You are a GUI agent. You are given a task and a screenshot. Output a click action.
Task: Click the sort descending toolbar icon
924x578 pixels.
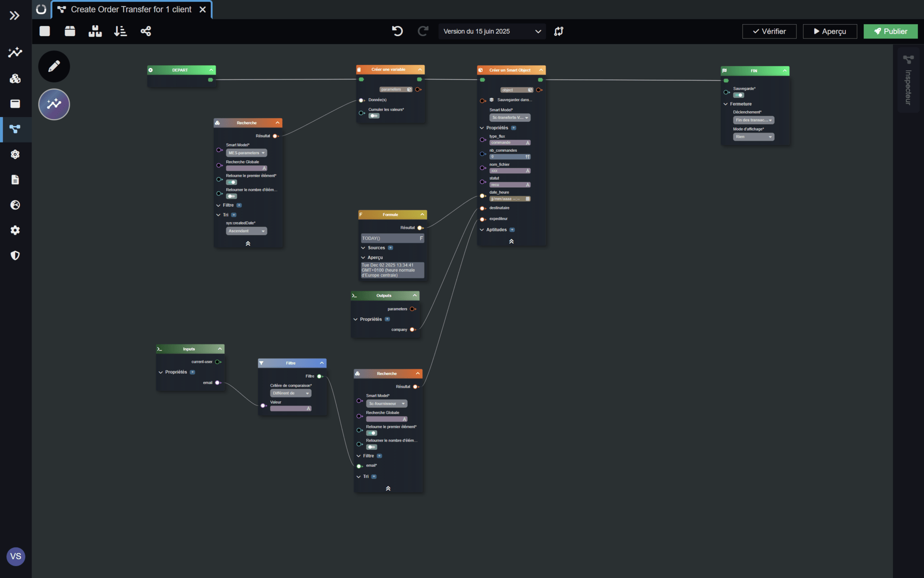pyautogui.click(x=120, y=31)
